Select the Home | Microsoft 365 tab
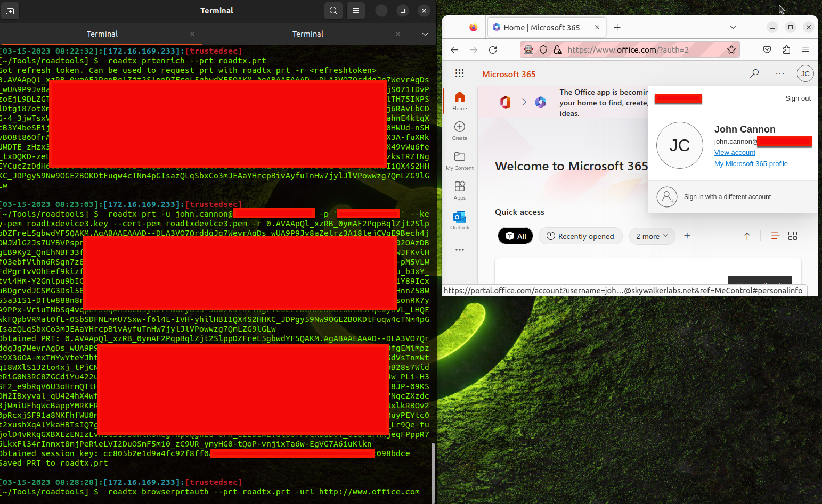This screenshot has width=822, height=504. (546, 27)
